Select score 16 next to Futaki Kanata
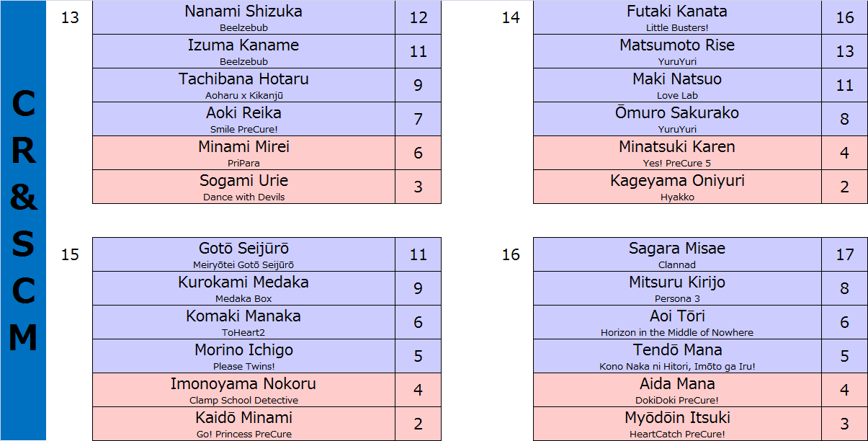868x441 pixels. [x=844, y=17]
